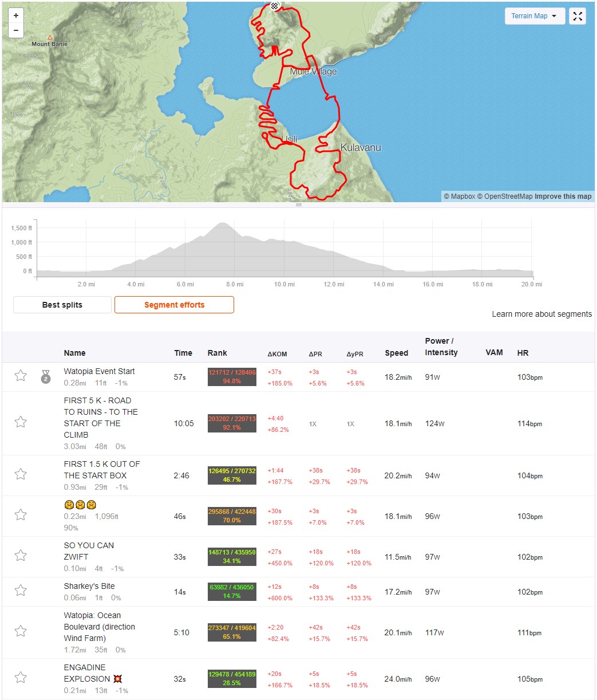597x700 pixels.
Task: Click the map resize handle below the map
Action: pos(298,205)
